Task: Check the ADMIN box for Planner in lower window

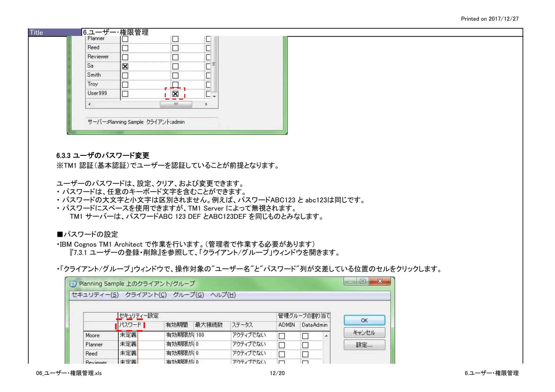Action: (282, 345)
